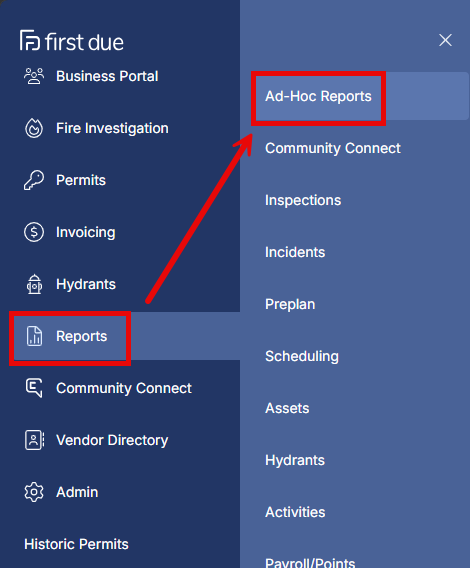This screenshot has height=568, width=470.
Task: Click the Business Portal people icon
Action: coord(34,76)
